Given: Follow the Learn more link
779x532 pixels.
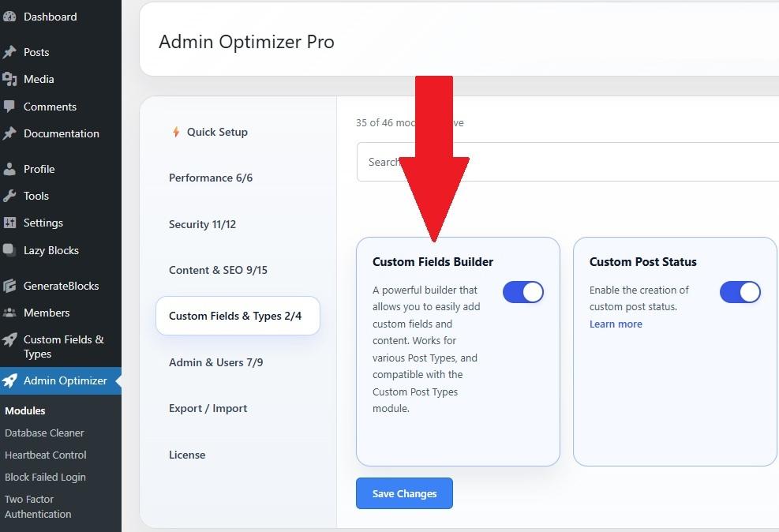Looking at the screenshot, I should (x=616, y=324).
